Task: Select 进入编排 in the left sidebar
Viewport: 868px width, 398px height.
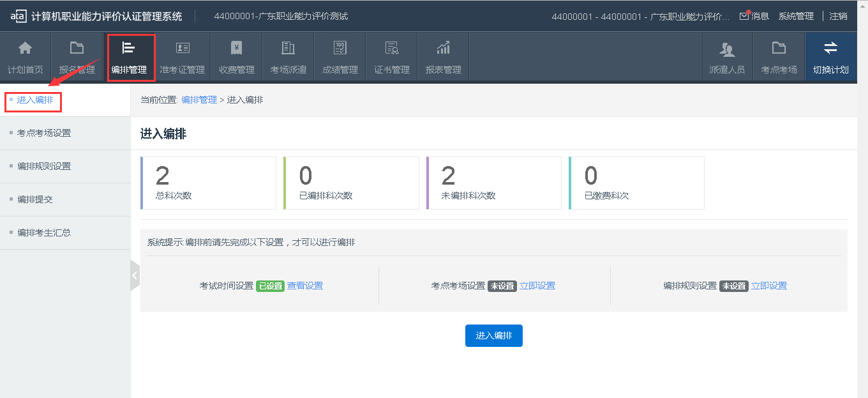Action: tap(35, 100)
